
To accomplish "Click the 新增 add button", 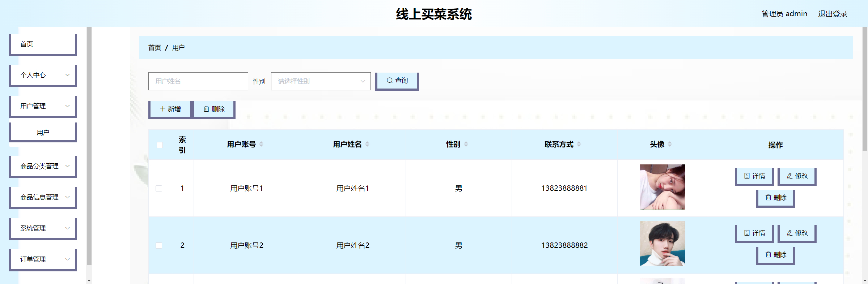I will tap(170, 109).
